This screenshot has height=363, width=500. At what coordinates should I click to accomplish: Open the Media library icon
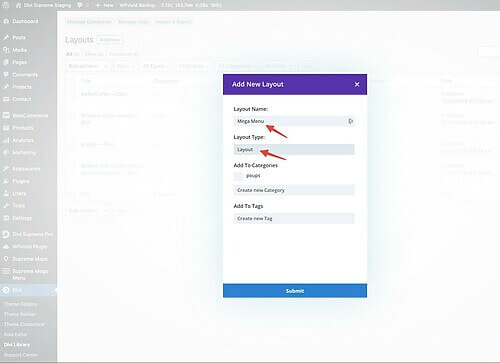(x=6, y=50)
